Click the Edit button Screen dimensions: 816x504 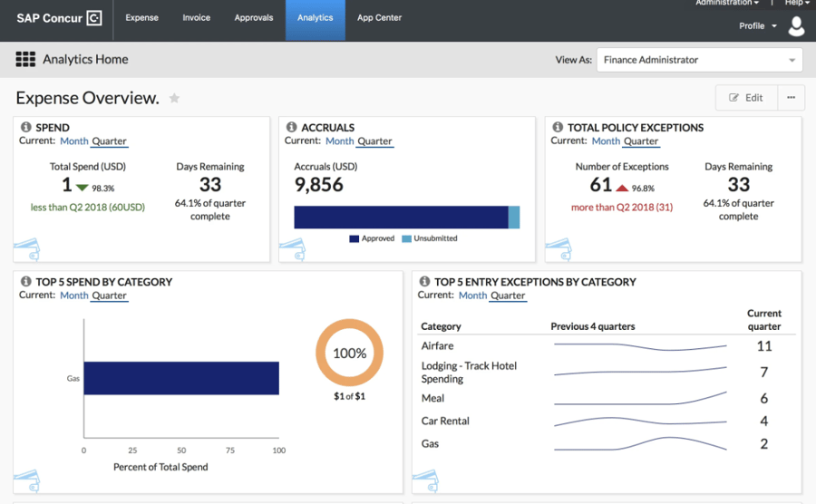click(747, 98)
